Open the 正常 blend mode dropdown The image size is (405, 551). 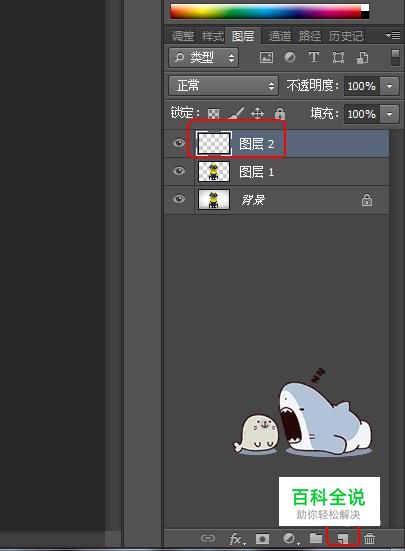coord(223,85)
